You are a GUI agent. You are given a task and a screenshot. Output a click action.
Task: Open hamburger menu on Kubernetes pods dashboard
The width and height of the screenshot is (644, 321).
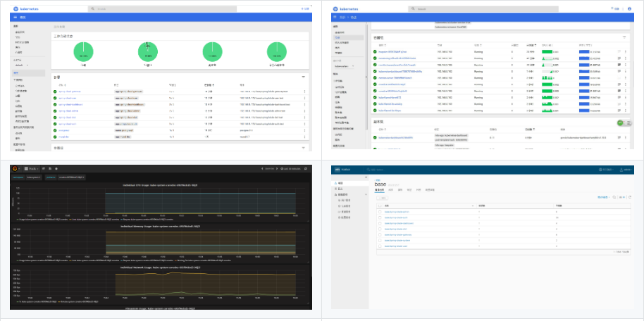coord(335,17)
